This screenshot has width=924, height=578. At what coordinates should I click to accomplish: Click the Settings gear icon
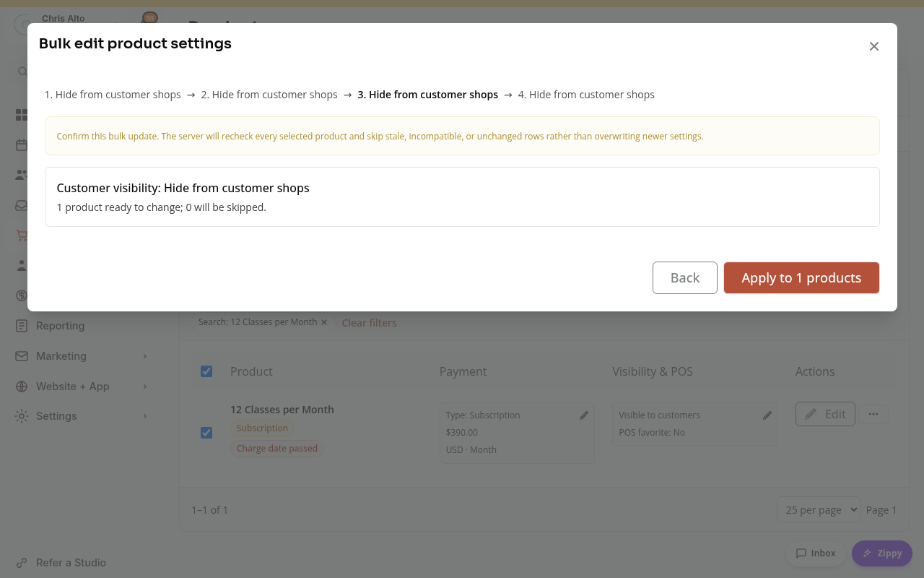point(22,416)
